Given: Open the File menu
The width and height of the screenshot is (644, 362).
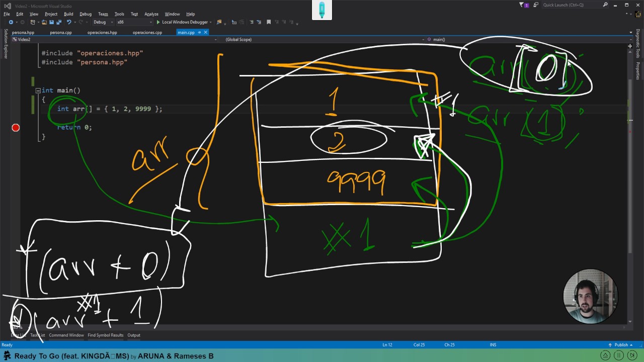Looking at the screenshot, I should point(7,14).
